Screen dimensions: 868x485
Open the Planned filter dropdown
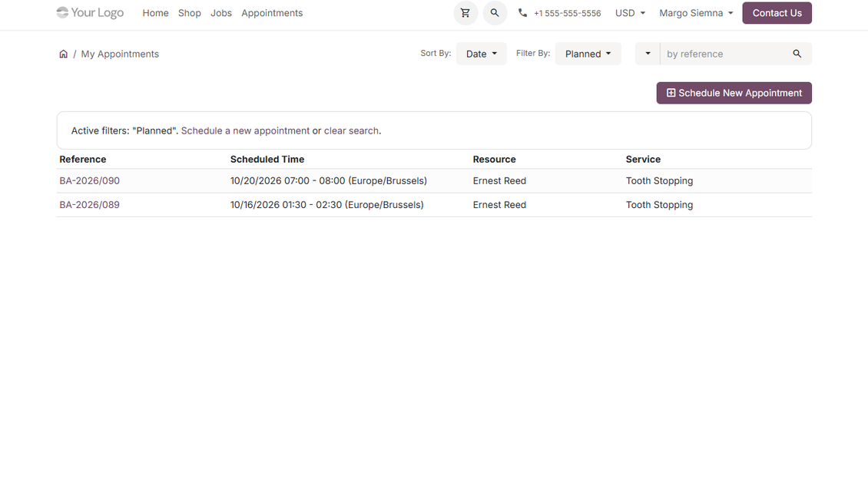[588, 54]
